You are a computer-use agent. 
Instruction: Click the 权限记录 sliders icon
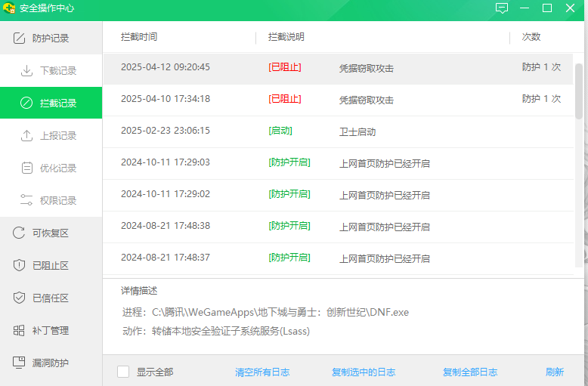[26, 201]
